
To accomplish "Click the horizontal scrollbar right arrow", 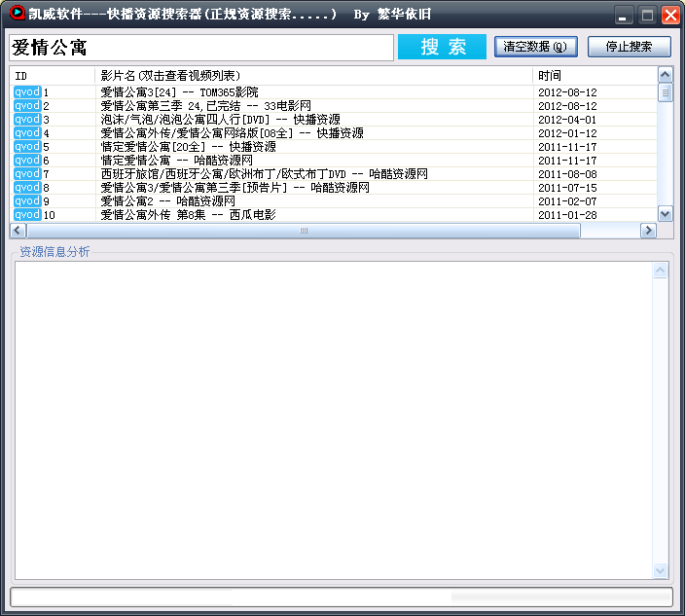I will [648, 231].
